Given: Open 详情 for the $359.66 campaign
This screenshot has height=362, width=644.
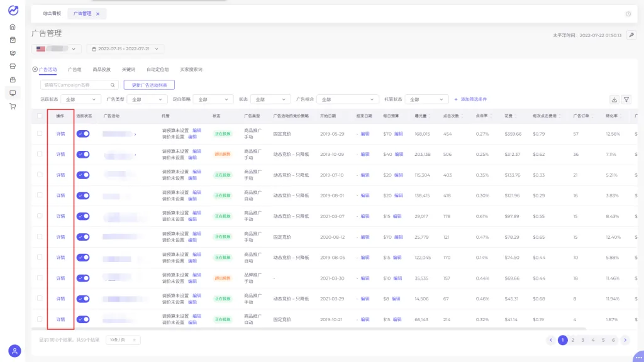Looking at the screenshot, I should (x=61, y=134).
